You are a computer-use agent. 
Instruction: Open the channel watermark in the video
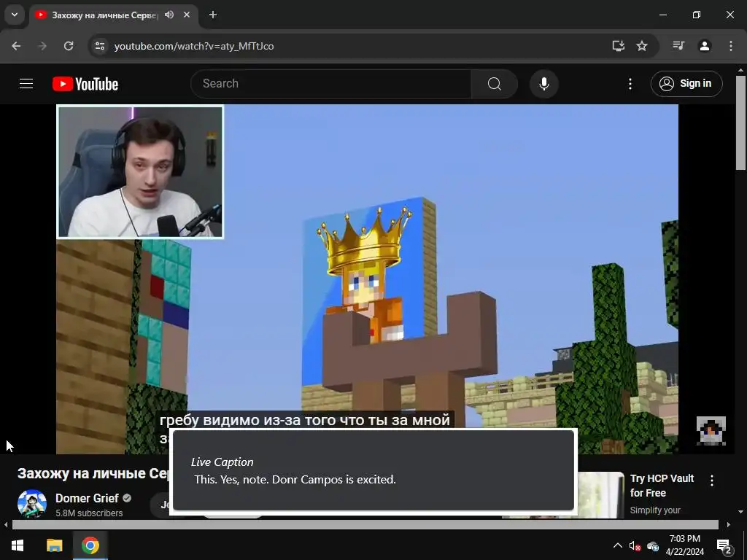coord(711,430)
